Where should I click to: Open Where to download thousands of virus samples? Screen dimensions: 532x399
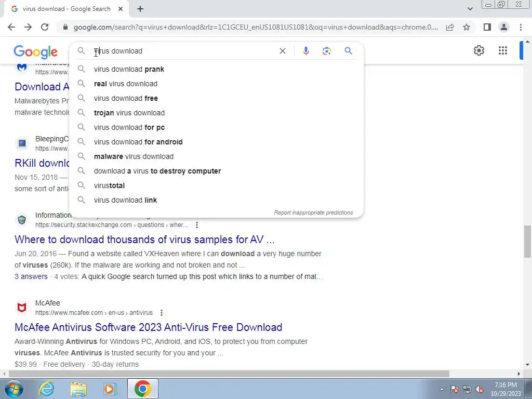tap(144, 240)
